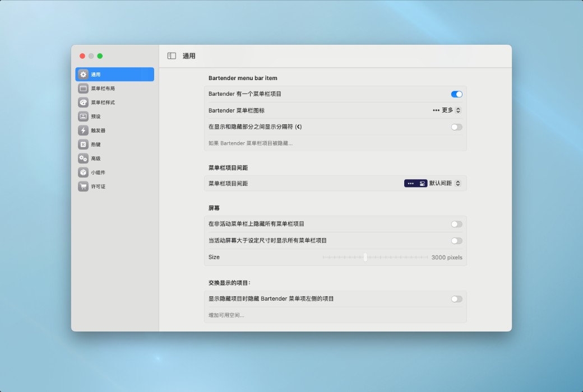The height and width of the screenshot is (392, 583).
Task: Go to 预设 section
Action: tap(114, 116)
